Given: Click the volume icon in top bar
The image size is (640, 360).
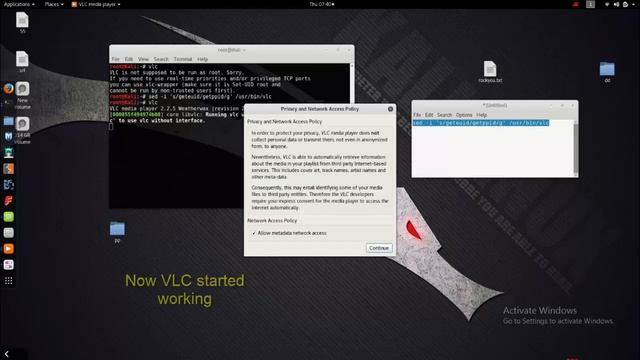Looking at the screenshot, I should 616,4.
